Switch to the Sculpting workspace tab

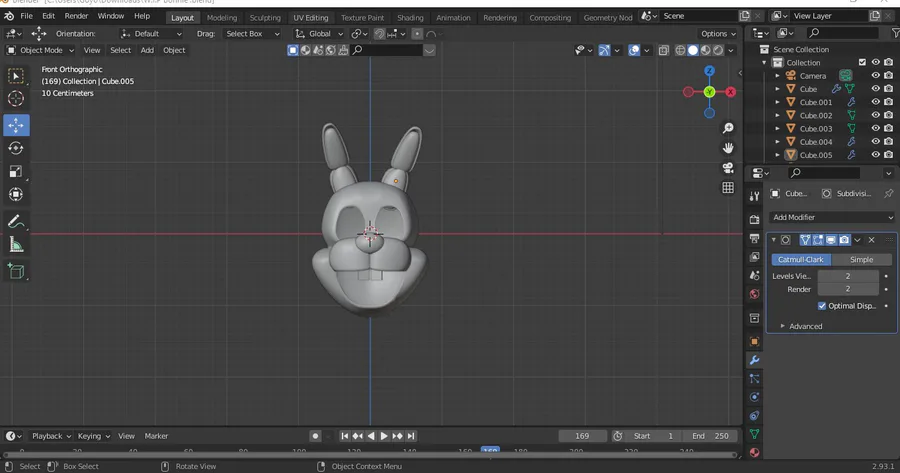(265, 17)
